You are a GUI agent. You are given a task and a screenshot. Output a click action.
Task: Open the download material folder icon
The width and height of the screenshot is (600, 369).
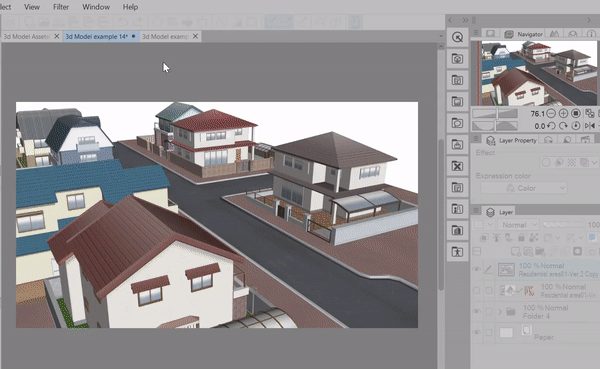pyautogui.click(x=457, y=144)
